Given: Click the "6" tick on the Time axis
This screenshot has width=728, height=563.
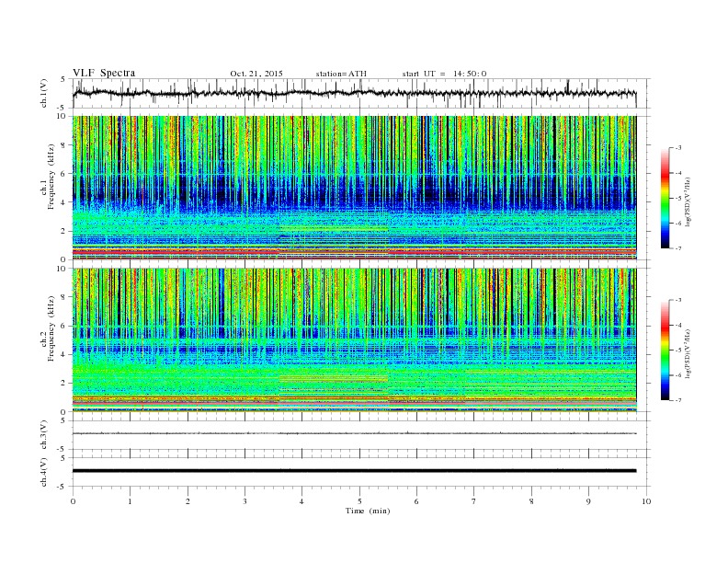Looking at the screenshot, I should [x=417, y=501].
